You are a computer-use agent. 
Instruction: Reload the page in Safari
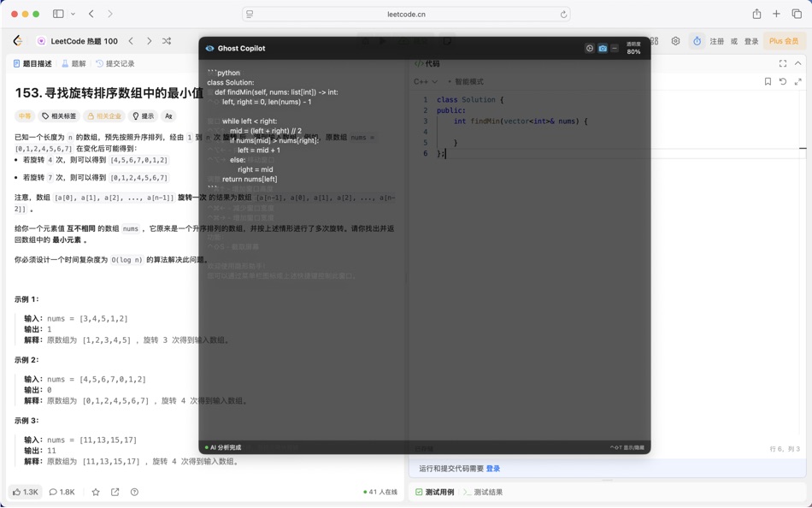(x=563, y=14)
